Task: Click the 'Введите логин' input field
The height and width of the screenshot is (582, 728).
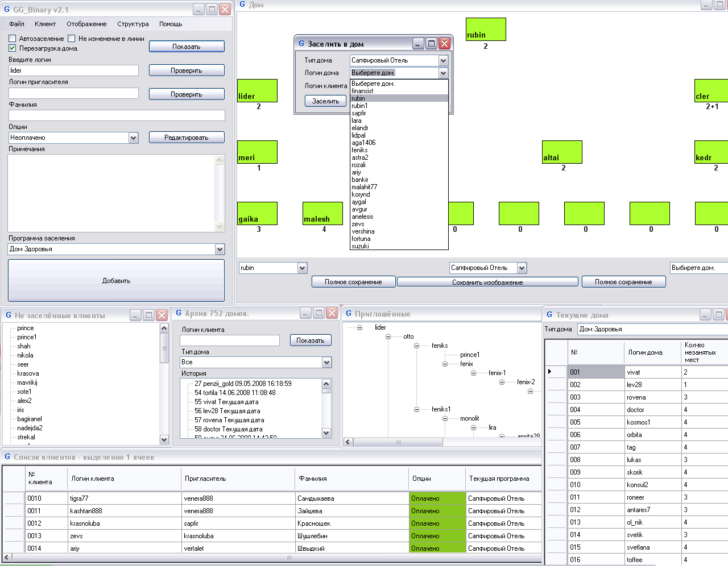Action: 73,70
